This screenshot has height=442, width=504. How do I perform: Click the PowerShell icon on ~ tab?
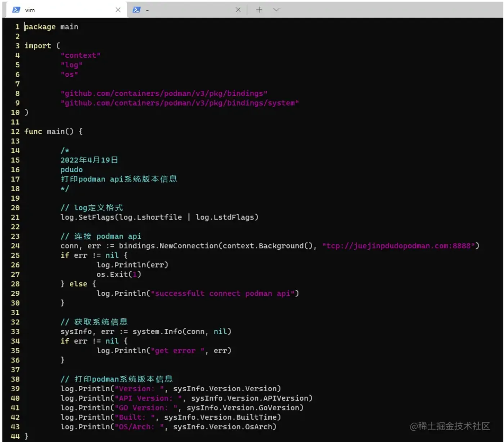pos(136,10)
